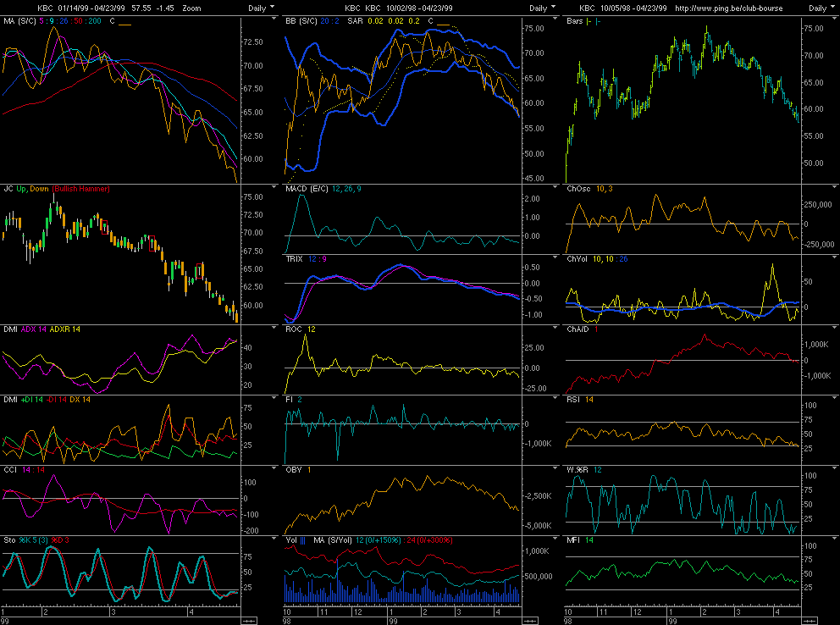Open the Daily period dropdown in middle chart column
Image resolution: width=840 pixels, height=625 pixels.
pyautogui.click(x=542, y=8)
